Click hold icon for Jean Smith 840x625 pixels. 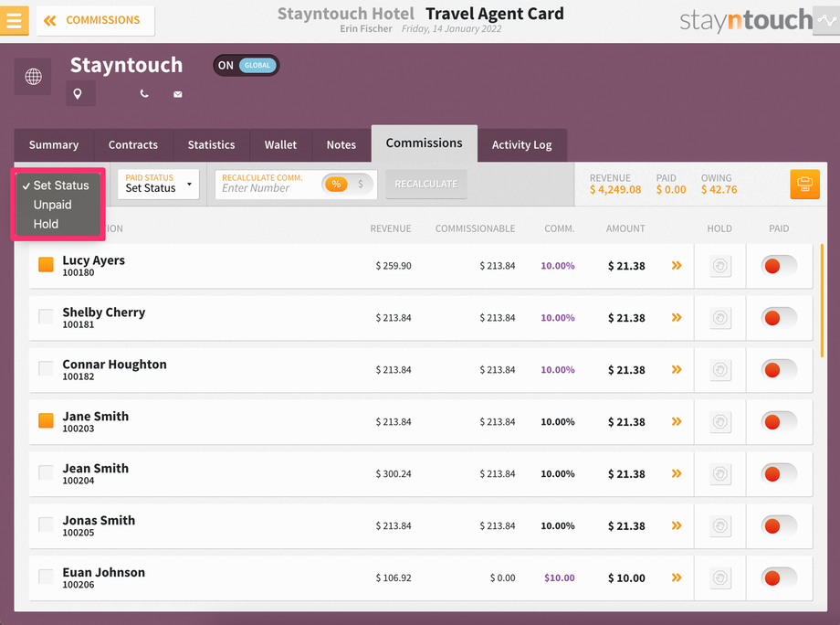(x=720, y=474)
